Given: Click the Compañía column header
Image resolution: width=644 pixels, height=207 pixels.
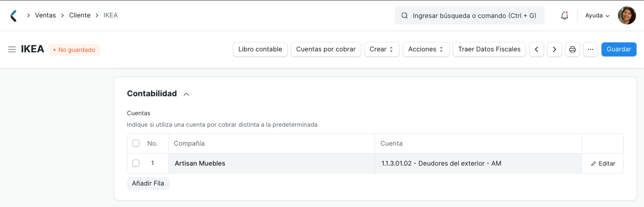Looking at the screenshot, I should point(272,144).
